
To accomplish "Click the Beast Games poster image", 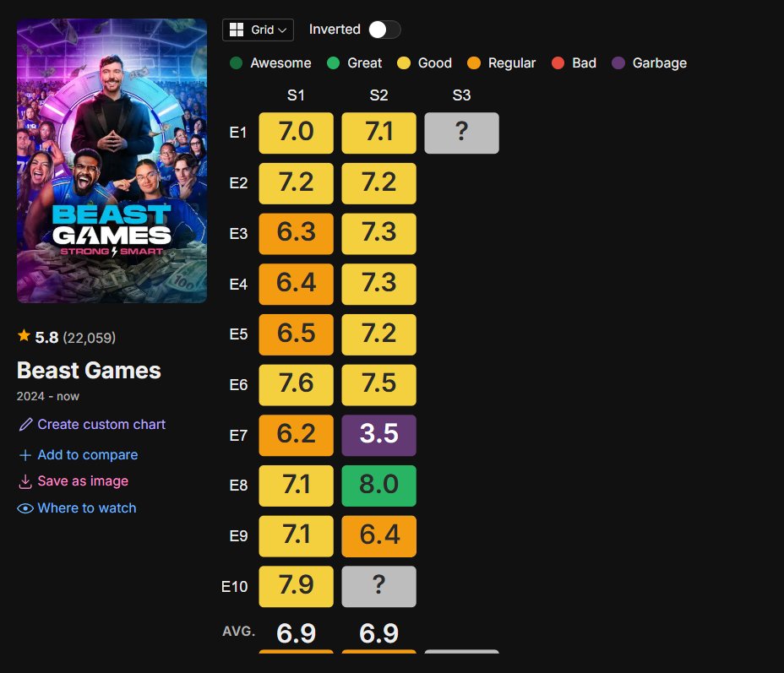I will [x=112, y=161].
